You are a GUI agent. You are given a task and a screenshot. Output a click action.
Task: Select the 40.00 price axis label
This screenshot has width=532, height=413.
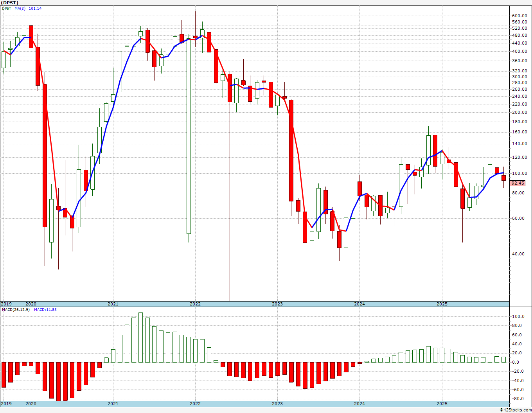coord(518,254)
